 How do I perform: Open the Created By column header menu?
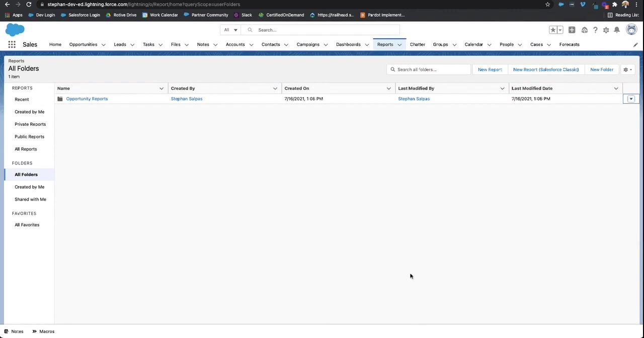coord(275,89)
